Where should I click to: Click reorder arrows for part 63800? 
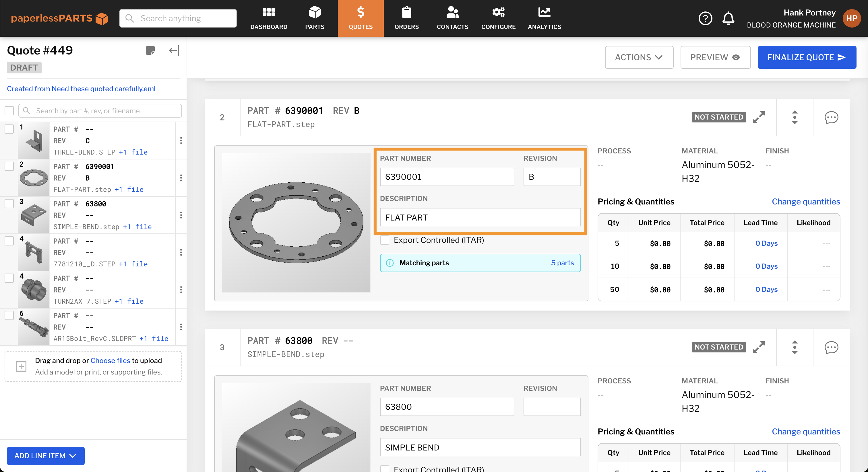click(795, 347)
